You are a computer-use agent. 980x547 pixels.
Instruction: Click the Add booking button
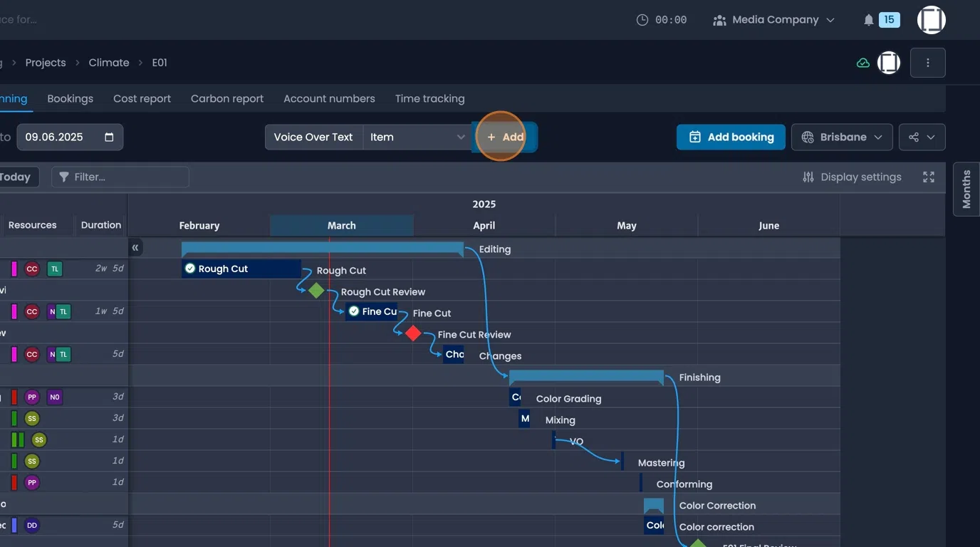pyautogui.click(x=731, y=137)
